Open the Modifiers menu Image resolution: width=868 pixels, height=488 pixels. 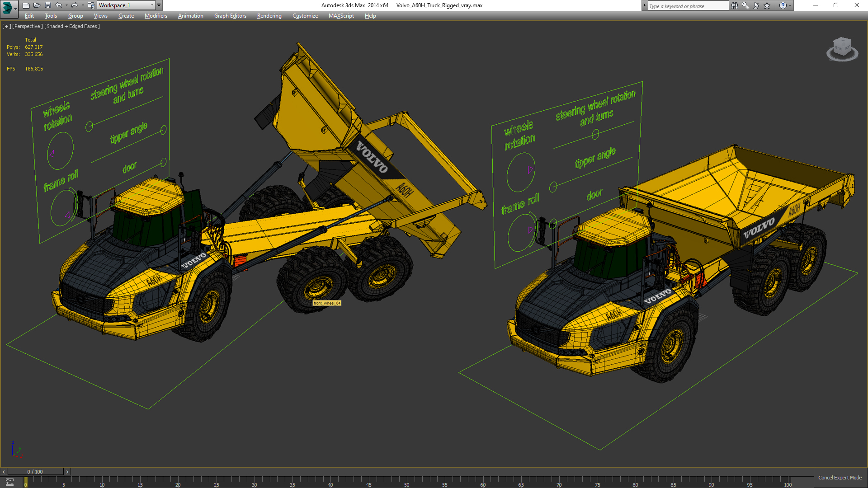coord(156,16)
